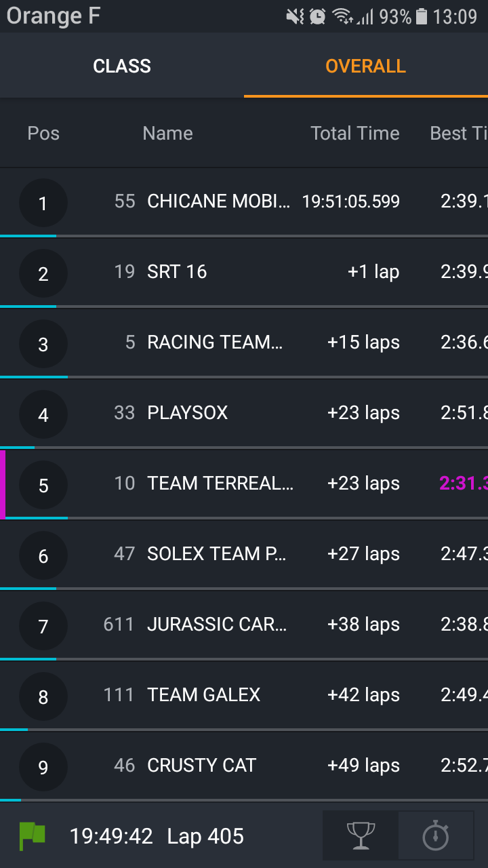
Task: Open TEAM TERREAL row details
Action: coord(220,484)
